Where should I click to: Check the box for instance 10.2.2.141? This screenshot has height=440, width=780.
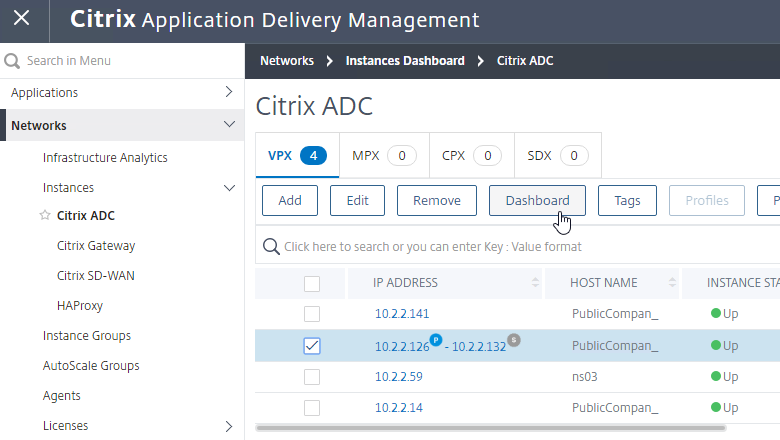(312, 314)
